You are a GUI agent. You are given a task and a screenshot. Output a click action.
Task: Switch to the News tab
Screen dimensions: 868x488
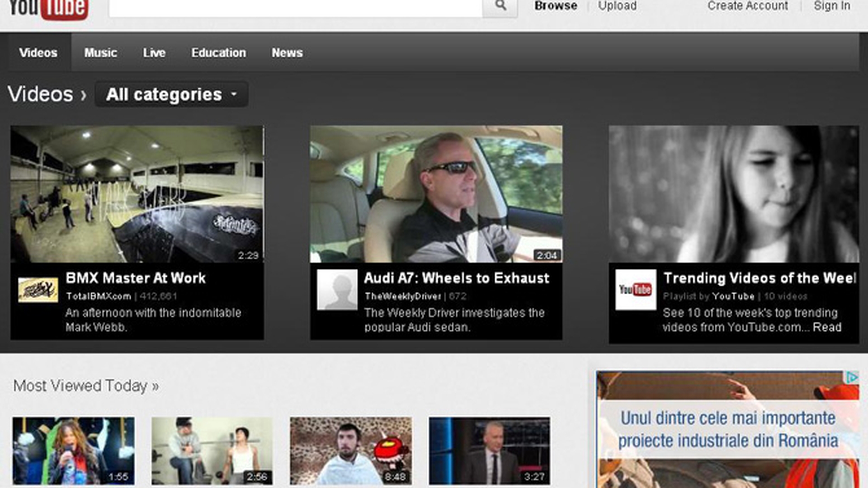pyautogui.click(x=287, y=53)
